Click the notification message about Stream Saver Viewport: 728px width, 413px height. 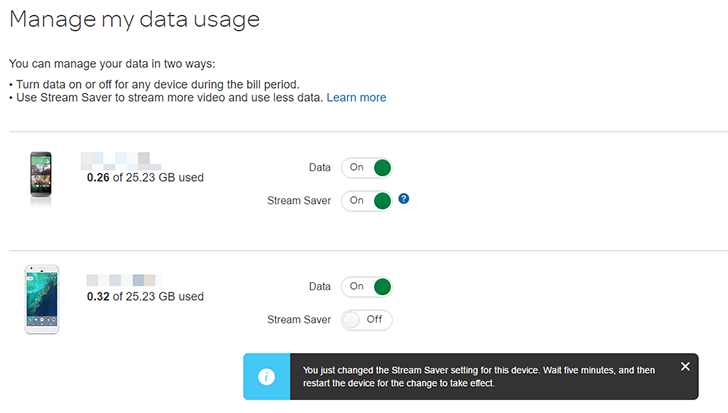pyautogui.click(x=480, y=376)
